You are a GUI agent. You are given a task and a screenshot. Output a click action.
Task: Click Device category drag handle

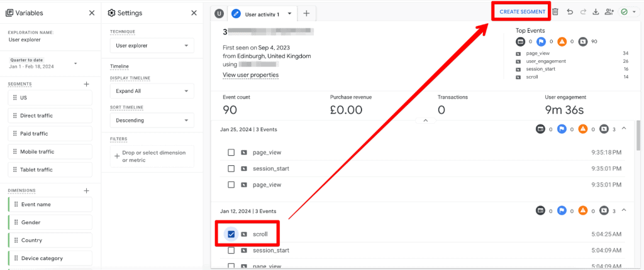click(16, 259)
